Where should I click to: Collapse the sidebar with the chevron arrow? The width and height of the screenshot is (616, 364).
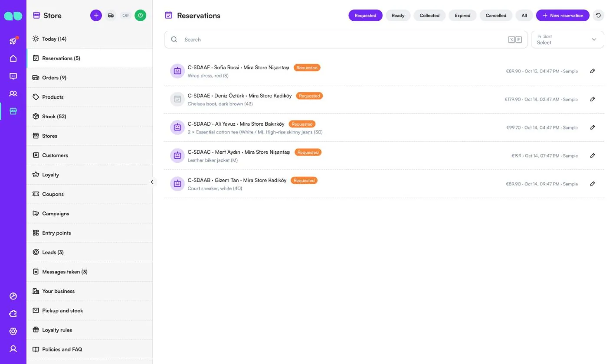tap(152, 182)
